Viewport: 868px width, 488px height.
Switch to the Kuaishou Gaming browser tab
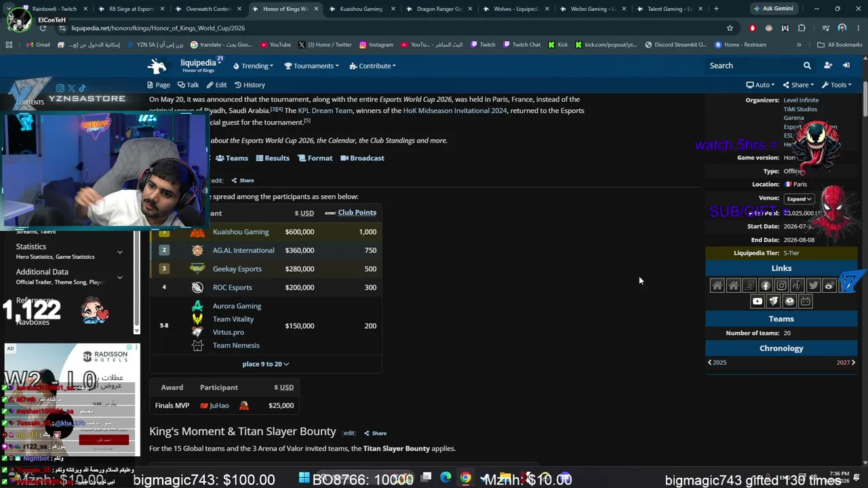[360, 9]
